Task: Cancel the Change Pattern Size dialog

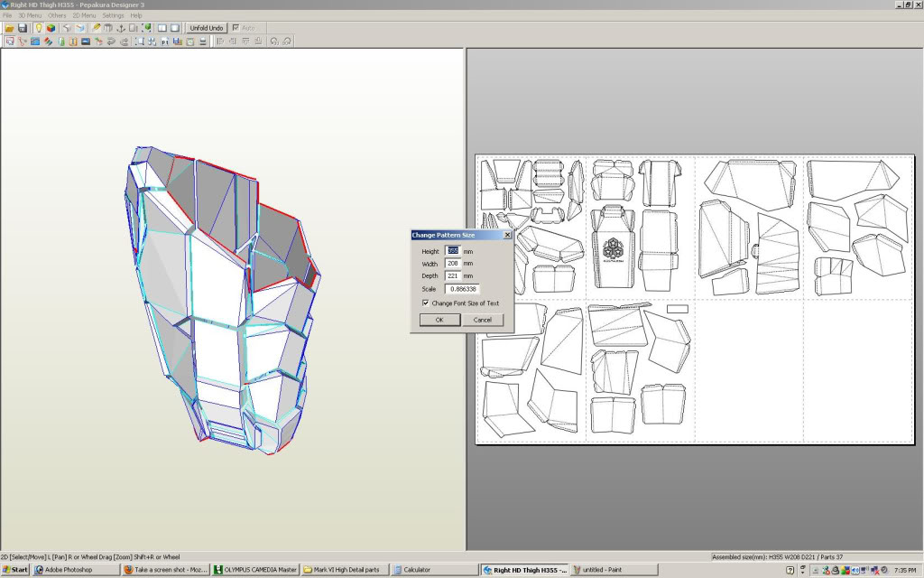Action: point(482,320)
